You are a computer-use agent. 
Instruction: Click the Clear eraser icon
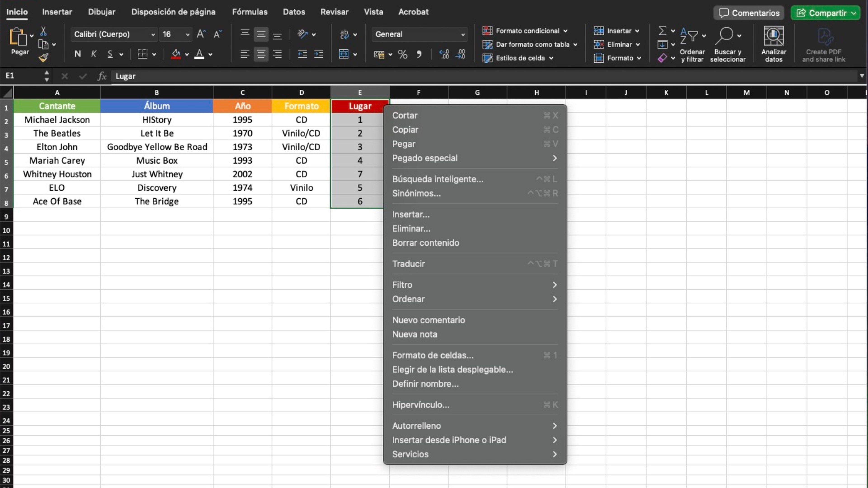pyautogui.click(x=662, y=58)
